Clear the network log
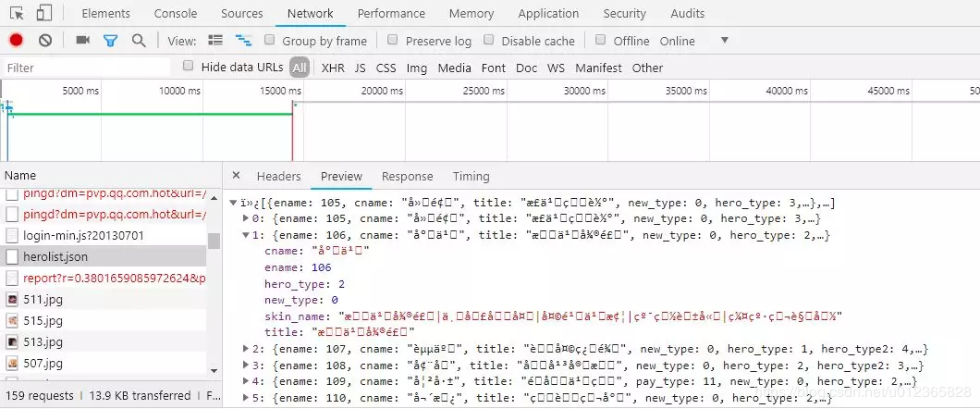Viewport: 980px width, 409px height. (x=45, y=41)
